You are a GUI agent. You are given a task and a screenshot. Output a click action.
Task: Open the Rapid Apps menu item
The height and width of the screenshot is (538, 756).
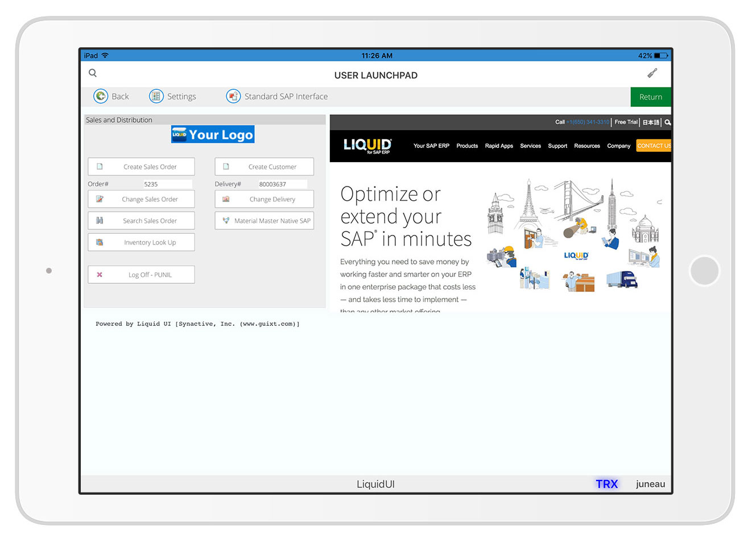point(499,146)
